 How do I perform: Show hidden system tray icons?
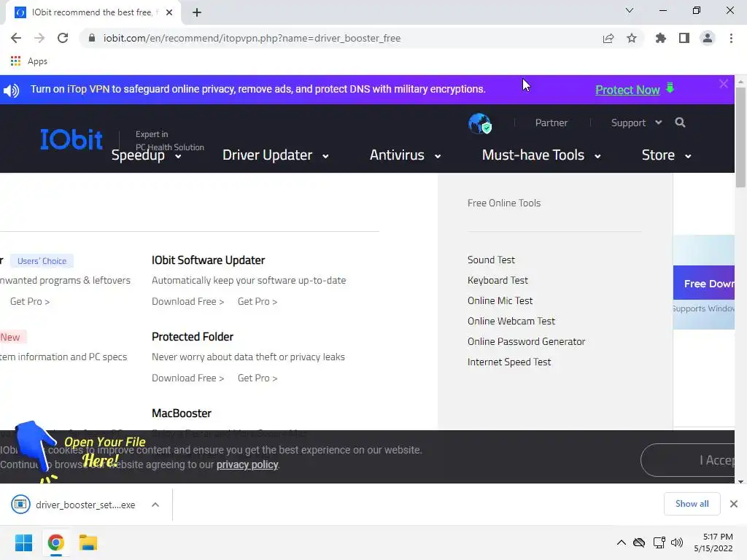[x=622, y=542]
